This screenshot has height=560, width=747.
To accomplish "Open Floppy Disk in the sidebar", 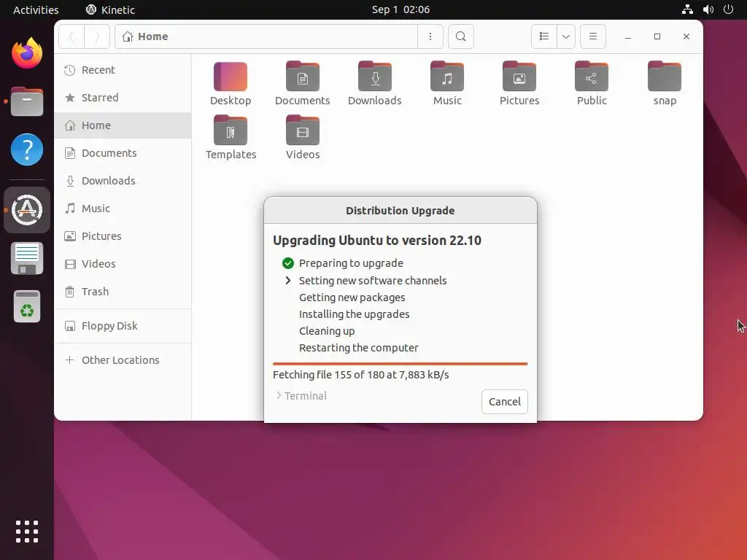I will 123,326.
